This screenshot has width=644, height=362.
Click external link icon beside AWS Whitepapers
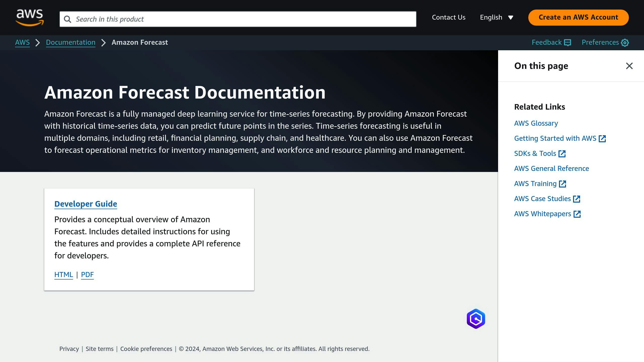click(577, 214)
